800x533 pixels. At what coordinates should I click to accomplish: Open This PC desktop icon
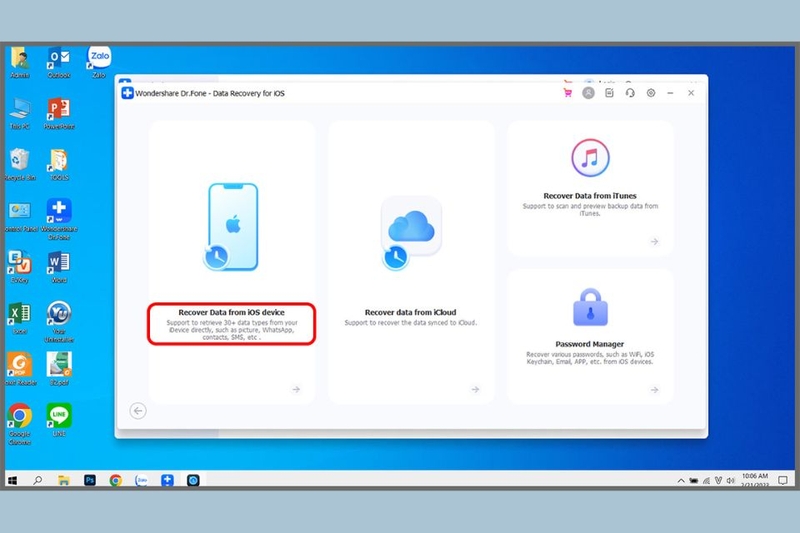coord(19,113)
